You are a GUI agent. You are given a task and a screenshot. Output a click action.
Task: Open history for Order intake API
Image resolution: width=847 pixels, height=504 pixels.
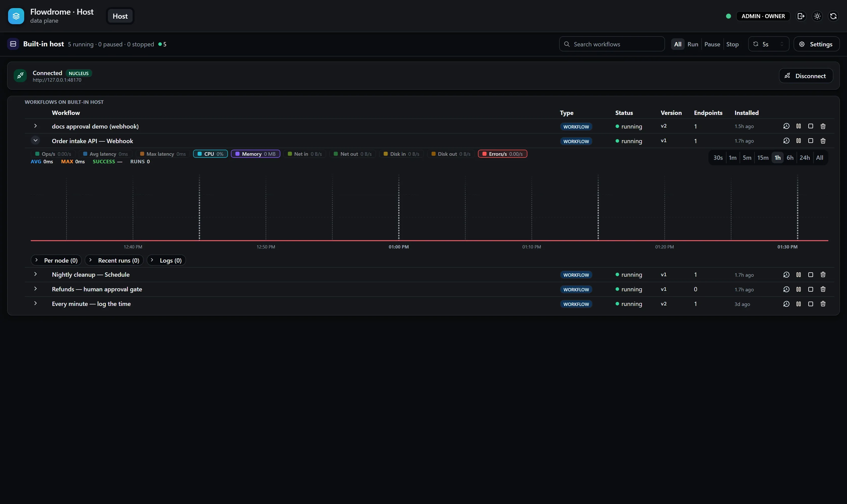click(786, 141)
